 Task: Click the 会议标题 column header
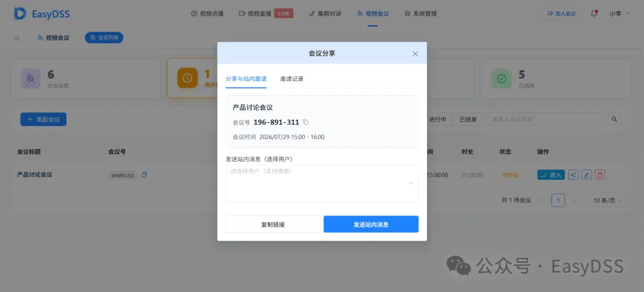click(29, 152)
